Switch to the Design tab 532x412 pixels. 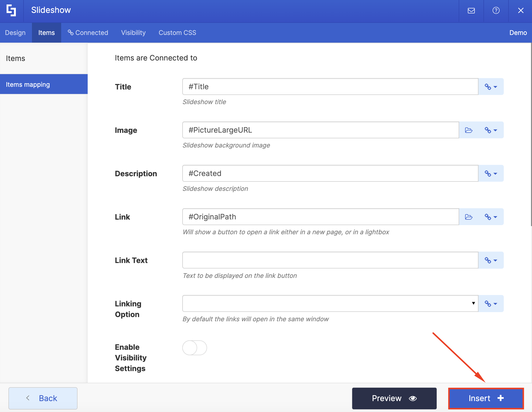click(x=15, y=33)
